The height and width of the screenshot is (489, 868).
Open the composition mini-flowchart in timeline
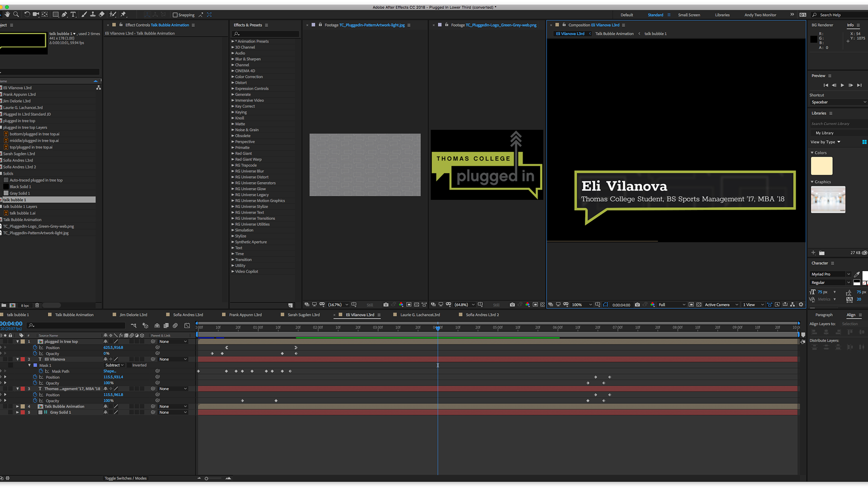(x=134, y=325)
